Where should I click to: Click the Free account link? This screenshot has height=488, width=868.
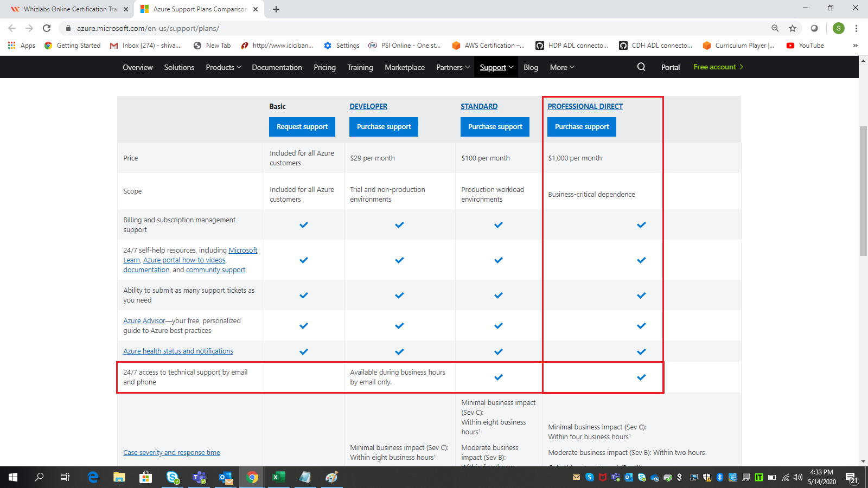718,67
